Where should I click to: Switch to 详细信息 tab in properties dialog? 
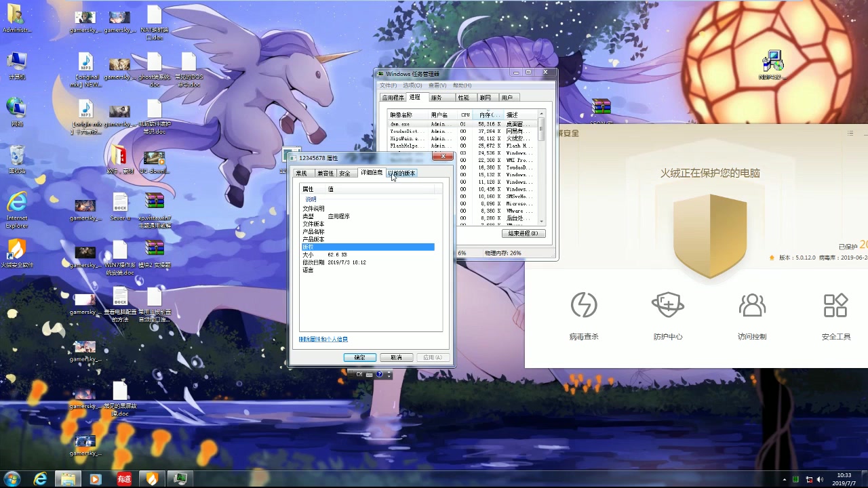pyautogui.click(x=372, y=173)
